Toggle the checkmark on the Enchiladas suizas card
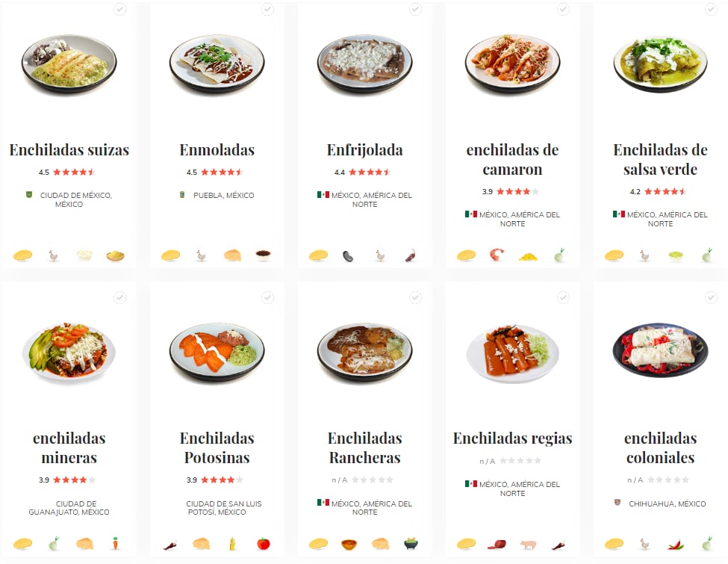This screenshot has height=564, width=728. point(119,10)
